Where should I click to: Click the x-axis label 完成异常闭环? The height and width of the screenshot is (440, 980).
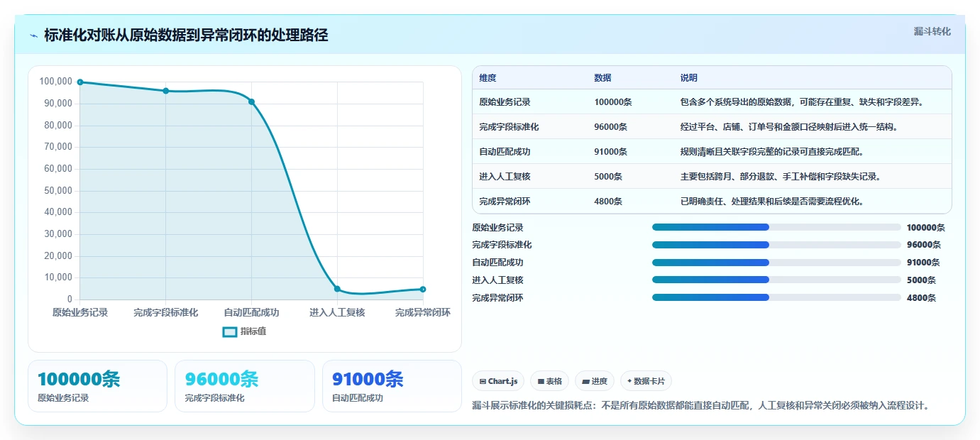pyautogui.click(x=423, y=312)
